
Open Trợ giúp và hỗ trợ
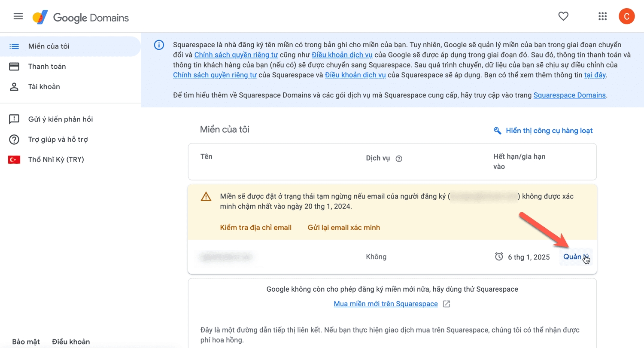tap(58, 140)
